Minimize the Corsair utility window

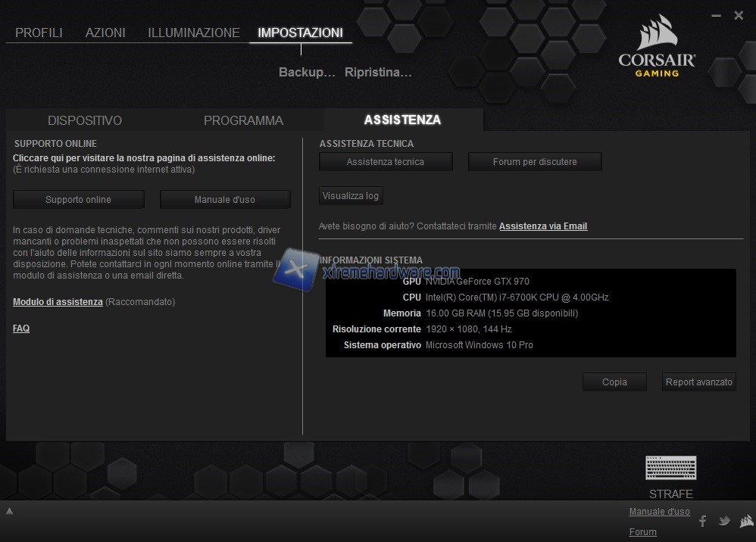point(717,16)
